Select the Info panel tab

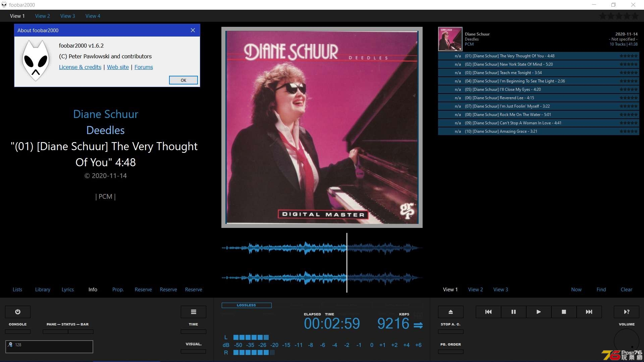93,290
